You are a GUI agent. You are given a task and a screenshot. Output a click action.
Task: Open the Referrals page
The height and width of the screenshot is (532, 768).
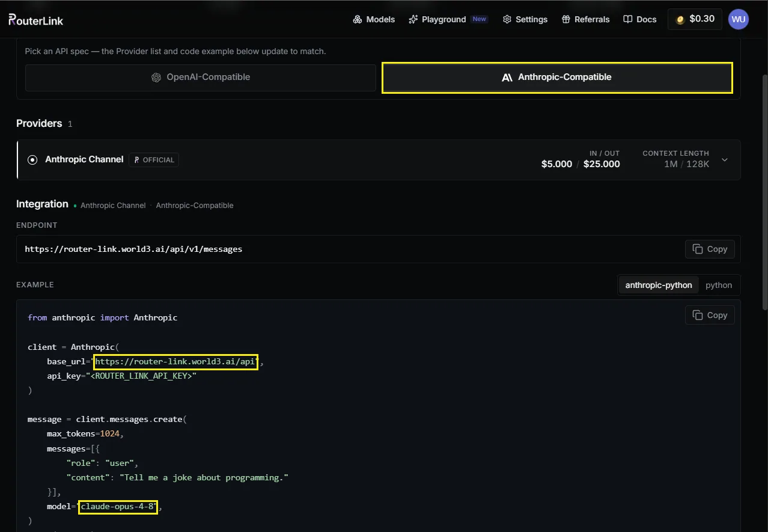[x=585, y=19]
